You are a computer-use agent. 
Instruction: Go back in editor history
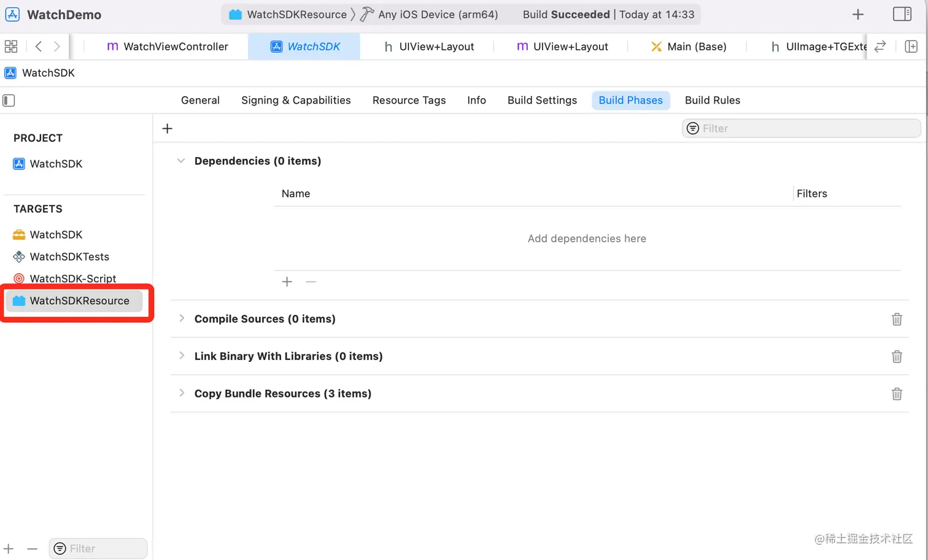click(x=39, y=47)
